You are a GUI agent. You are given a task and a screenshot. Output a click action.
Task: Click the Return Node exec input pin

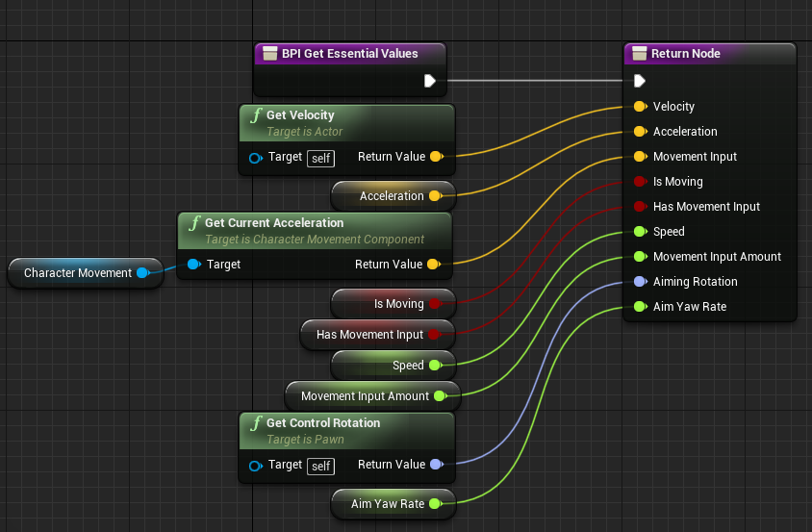tap(639, 81)
